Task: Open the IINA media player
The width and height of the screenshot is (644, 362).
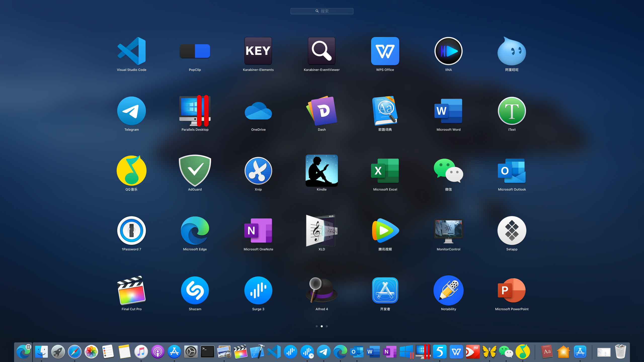Action: tap(449, 51)
